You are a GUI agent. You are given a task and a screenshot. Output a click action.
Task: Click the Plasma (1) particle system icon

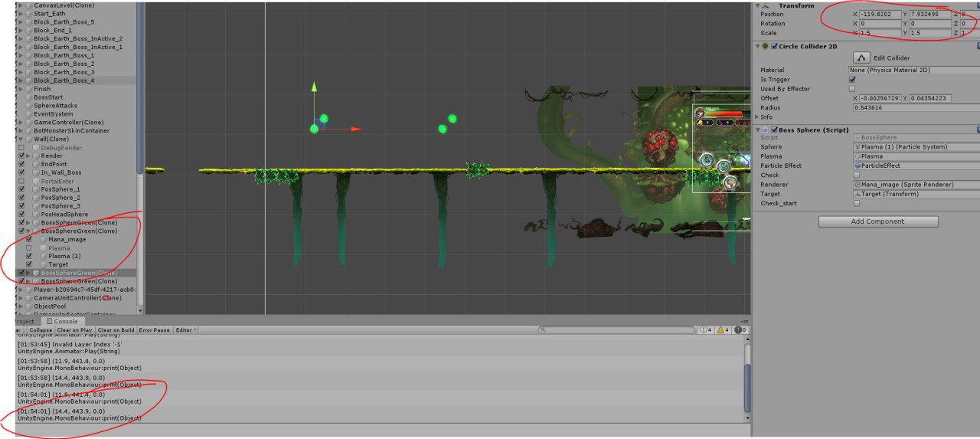[857, 147]
